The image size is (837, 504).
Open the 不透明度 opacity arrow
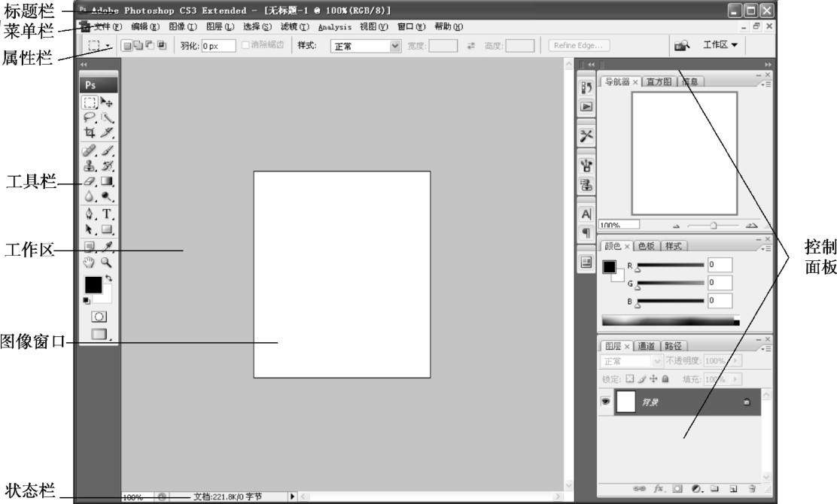click(x=735, y=361)
